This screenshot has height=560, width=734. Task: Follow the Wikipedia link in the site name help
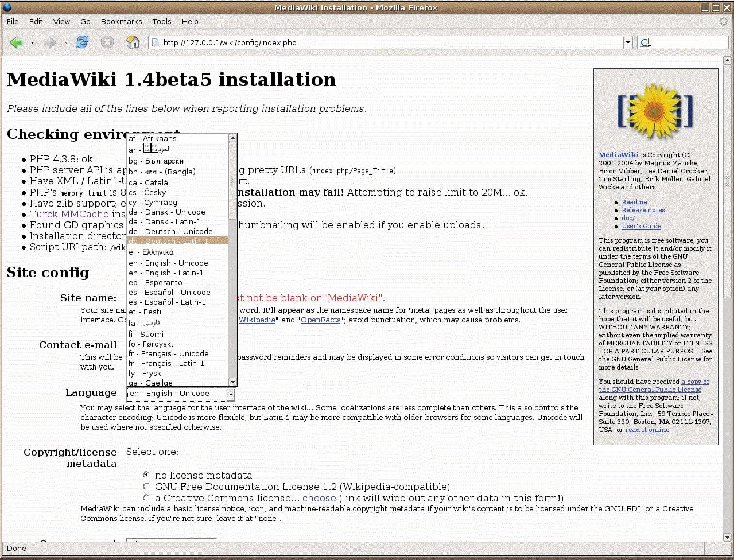tap(257, 320)
